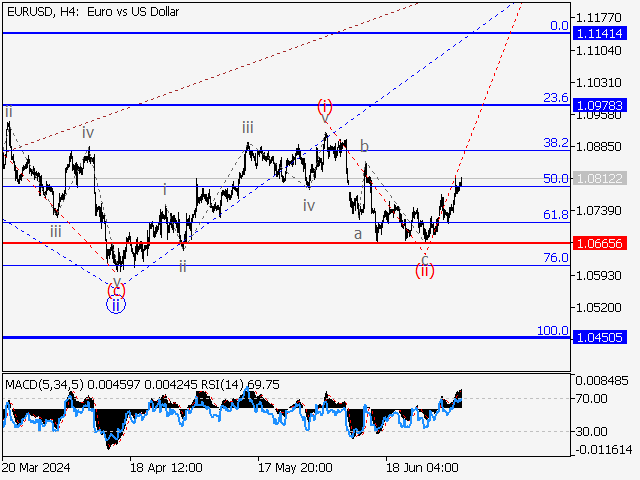
Task: Click the 61.8 Fibonacci level label
Action: (556, 215)
